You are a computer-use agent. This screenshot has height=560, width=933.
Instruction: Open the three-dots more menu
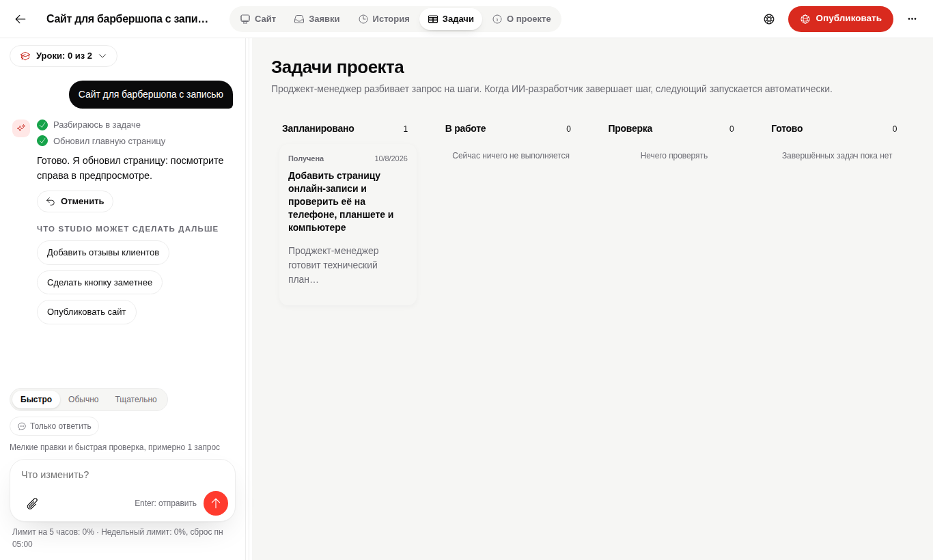pos(912,19)
